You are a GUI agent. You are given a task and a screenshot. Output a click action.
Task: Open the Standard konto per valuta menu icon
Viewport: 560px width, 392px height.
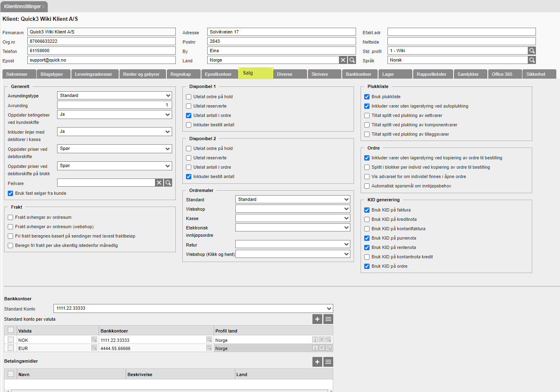(x=328, y=319)
